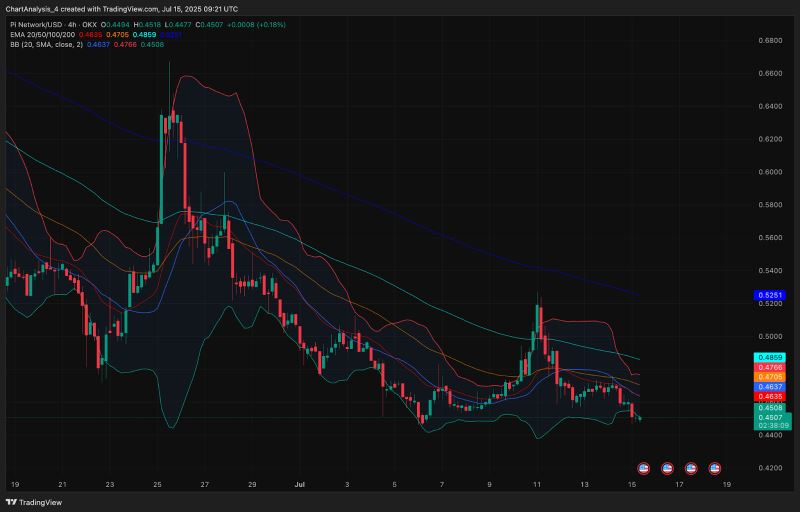Select the BB (20, SMA, close, 2) legend
The width and height of the screenshot is (800, 512).
[45, 44]
